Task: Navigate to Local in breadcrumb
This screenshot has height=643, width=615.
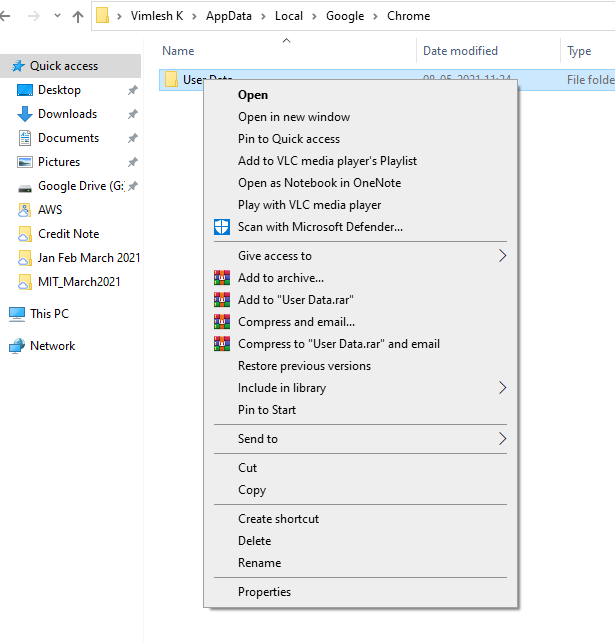Action: click(x=289, y=16)
